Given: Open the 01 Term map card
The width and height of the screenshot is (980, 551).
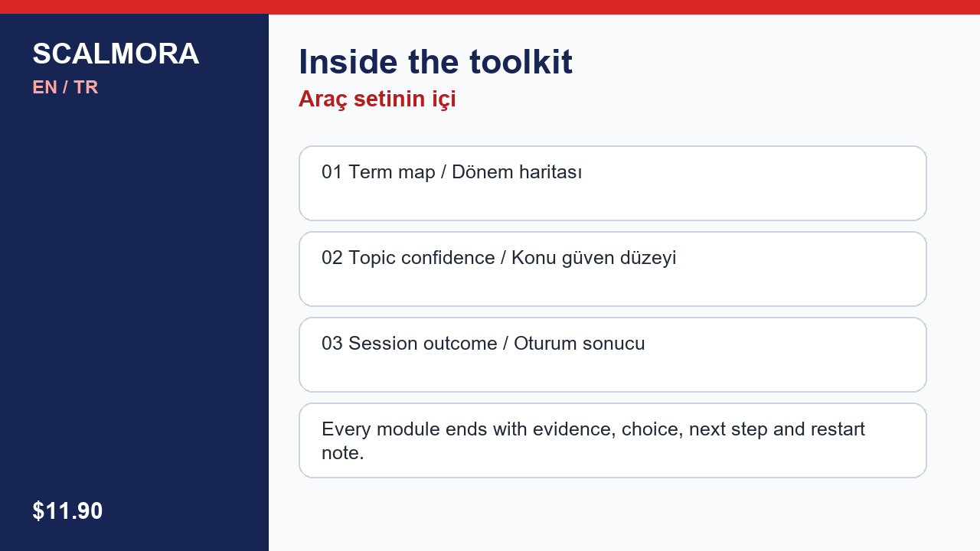Looking at the screenshot, I should tap(612, 183).
